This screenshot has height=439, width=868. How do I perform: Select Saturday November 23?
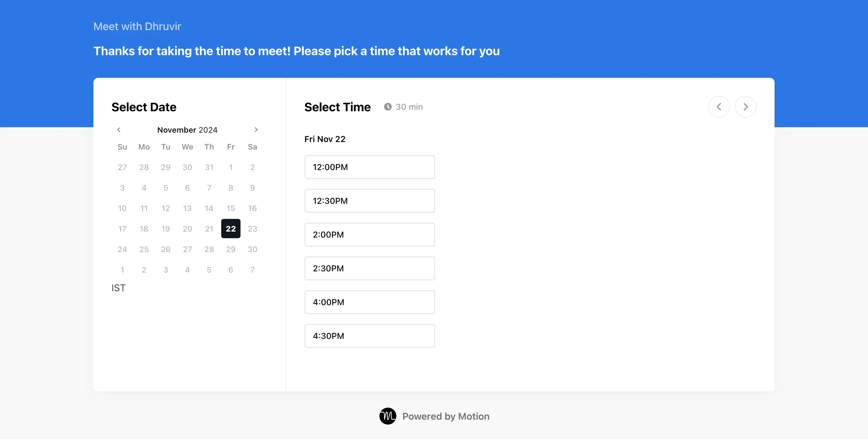pos(252,229)
